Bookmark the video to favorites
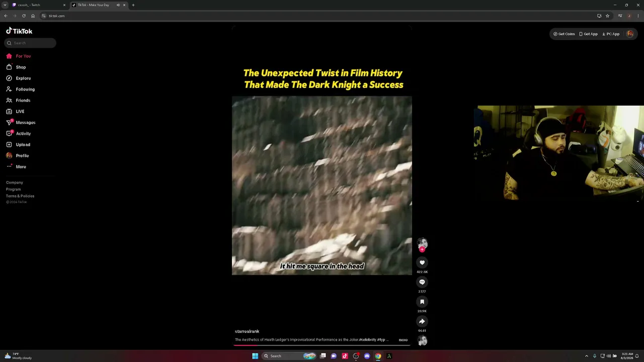This screenshot has height=362, width=644. (x=422, y=302)
